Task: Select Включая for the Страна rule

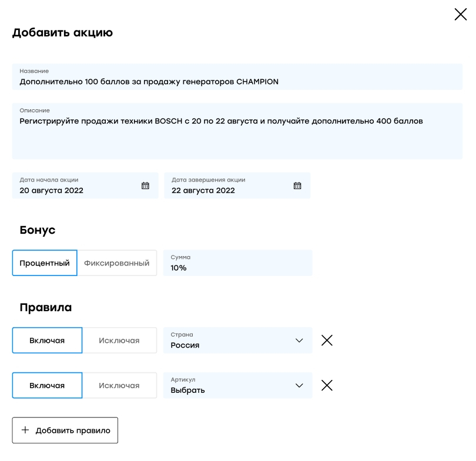Action: (47, 340)
